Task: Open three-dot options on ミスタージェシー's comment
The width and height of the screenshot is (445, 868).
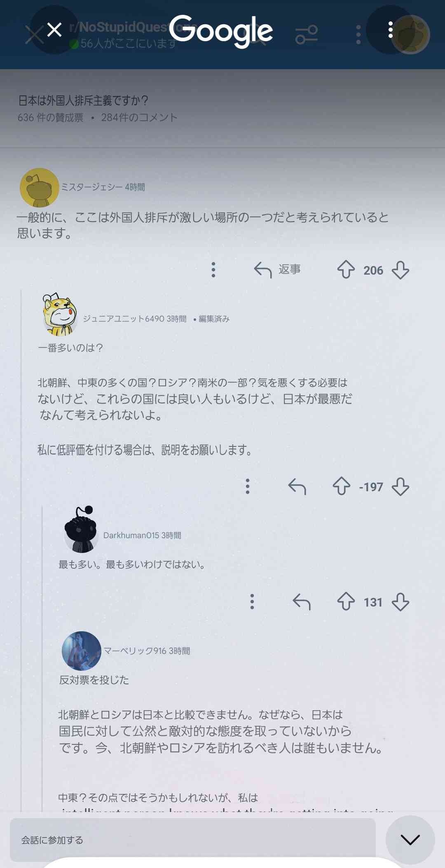Action: [213, 270]
